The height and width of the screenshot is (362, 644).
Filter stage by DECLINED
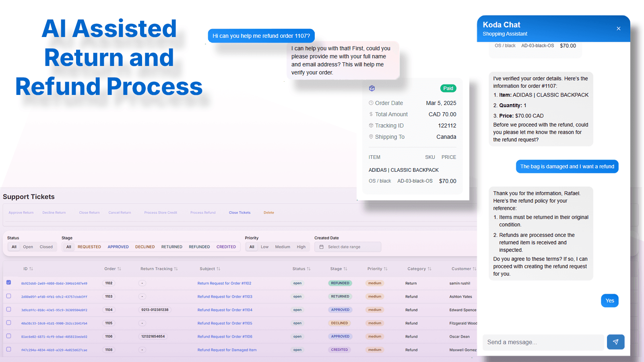tap(145, 247)
